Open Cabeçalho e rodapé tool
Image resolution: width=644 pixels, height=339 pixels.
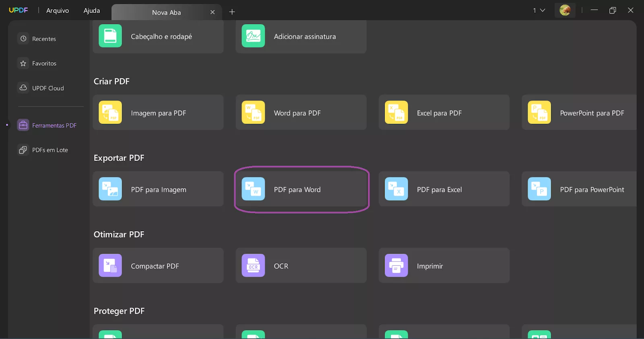click(158, 36)
